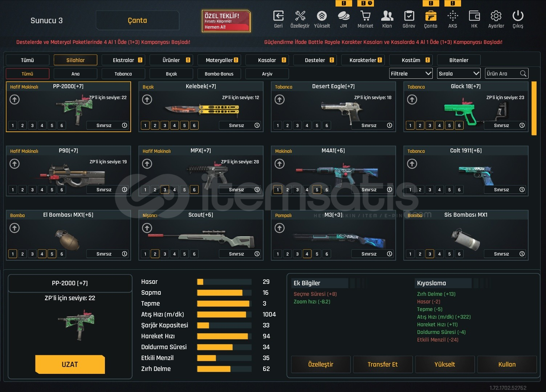This screenshot has width=546, height=392.
Task: Open the Filtrele dropdown
Action: tap(411, 74)
